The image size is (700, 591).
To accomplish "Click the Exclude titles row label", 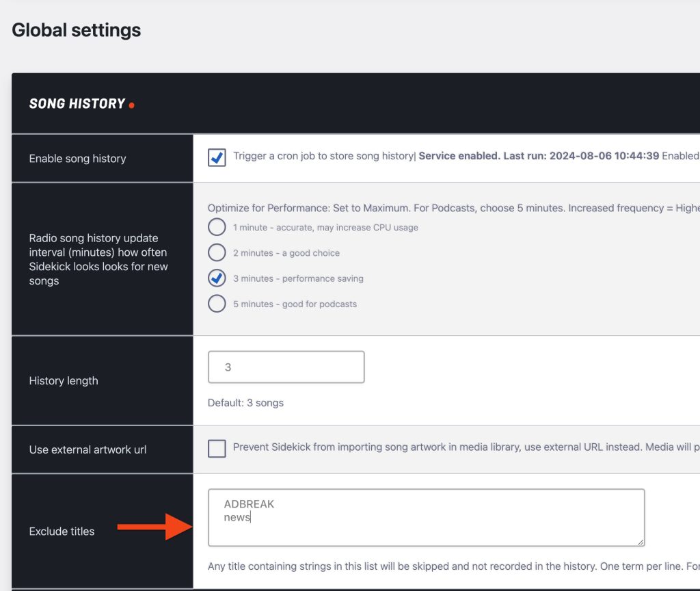I will coord(62,531).
